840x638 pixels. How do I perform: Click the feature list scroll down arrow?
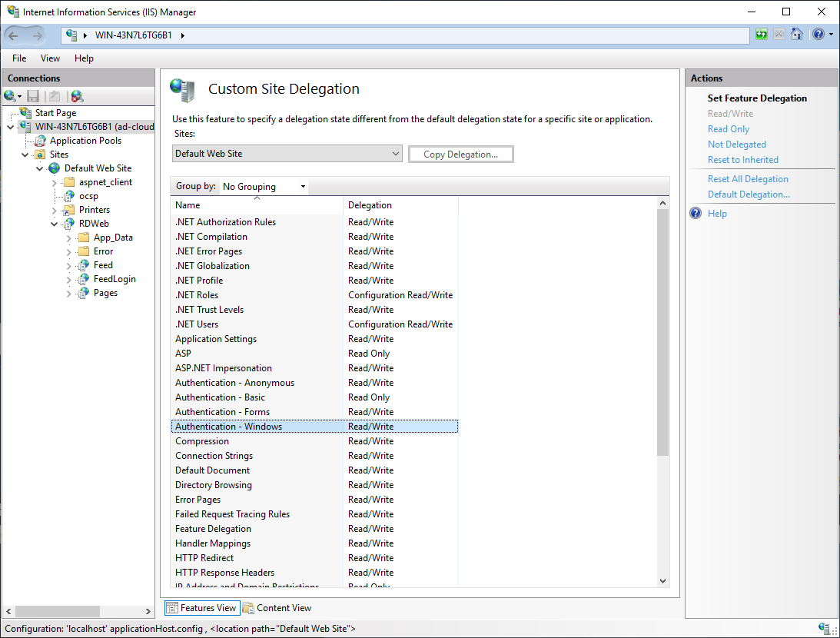pyautogui.click(x=662, y=580)
